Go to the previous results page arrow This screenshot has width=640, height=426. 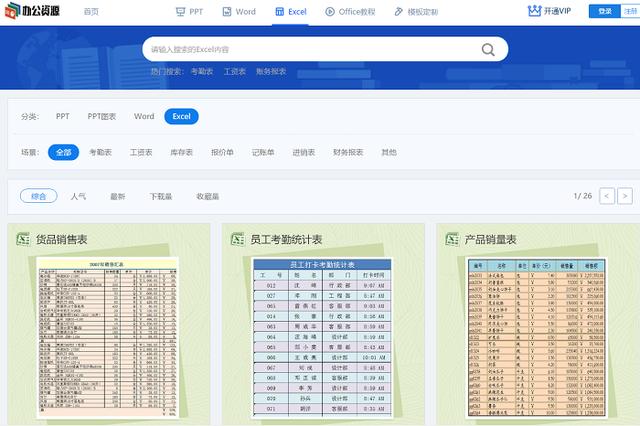pos(607,196)
